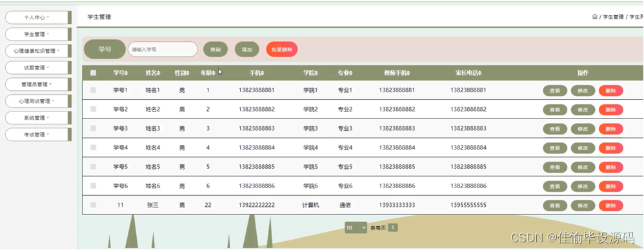Check the row for 学号1

[x=93, y=90]
